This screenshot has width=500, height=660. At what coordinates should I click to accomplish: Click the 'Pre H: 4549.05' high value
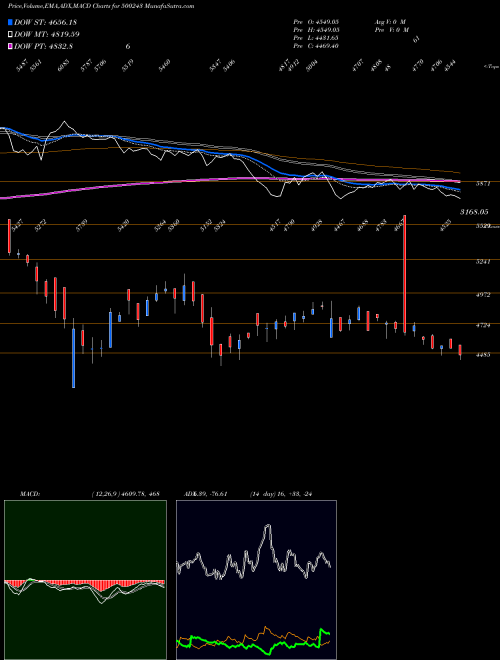316,30
